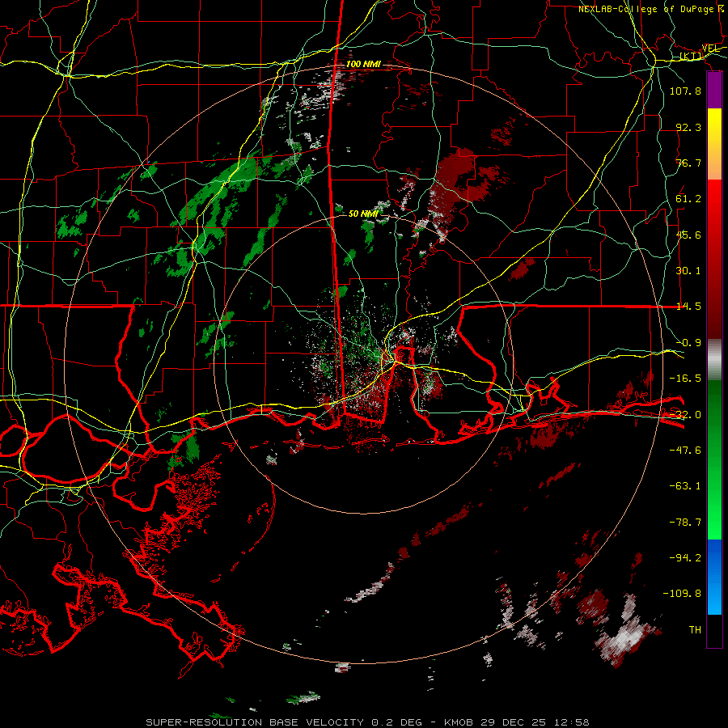Select the 45.6 velocity scale label
The width and height of the screenshot is (728, 728).
pyautogui.click(x=688, y=235)
